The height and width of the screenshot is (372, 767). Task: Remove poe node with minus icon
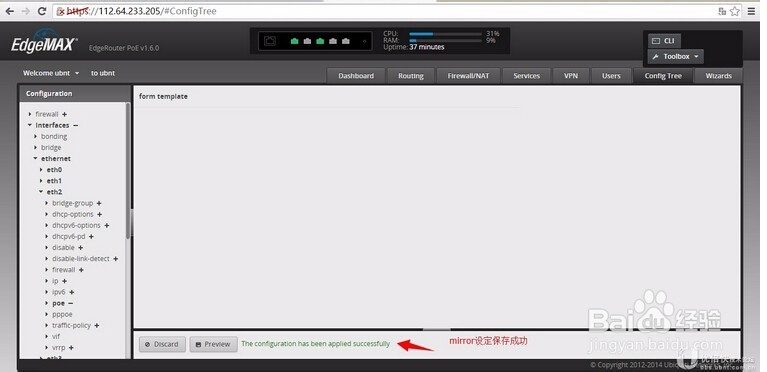[70, 303]
